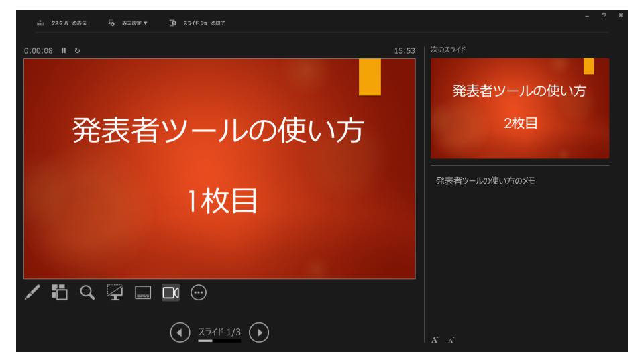Image resolution: width=644 pixels, height=362 pixels.
Task: Click the 次のスライド label
Action: [x=448, y=49]
